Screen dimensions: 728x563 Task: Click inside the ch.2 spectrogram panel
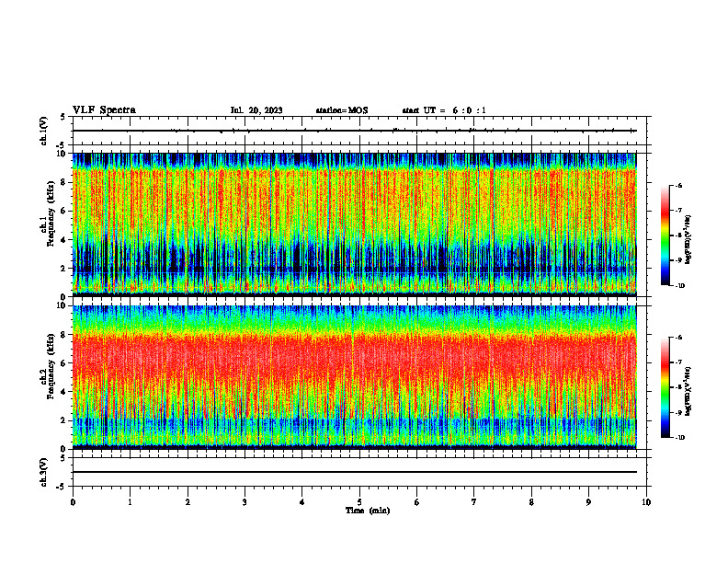(354, 377)
